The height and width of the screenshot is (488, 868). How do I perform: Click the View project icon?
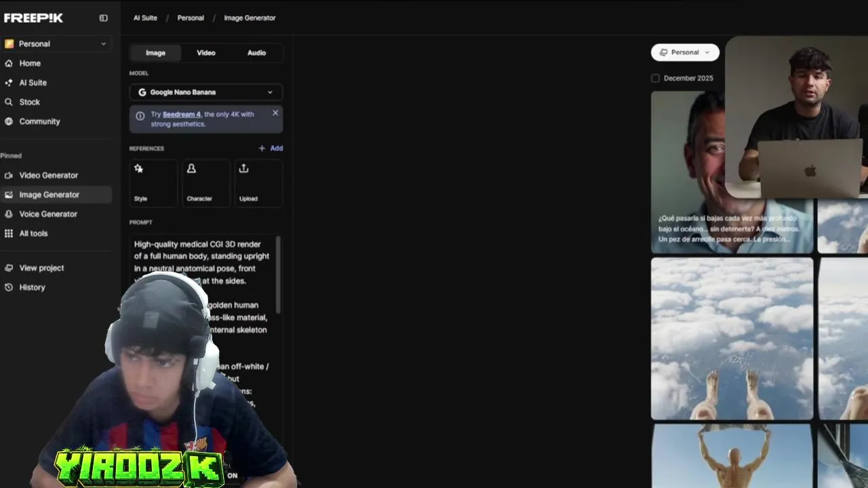9,268
